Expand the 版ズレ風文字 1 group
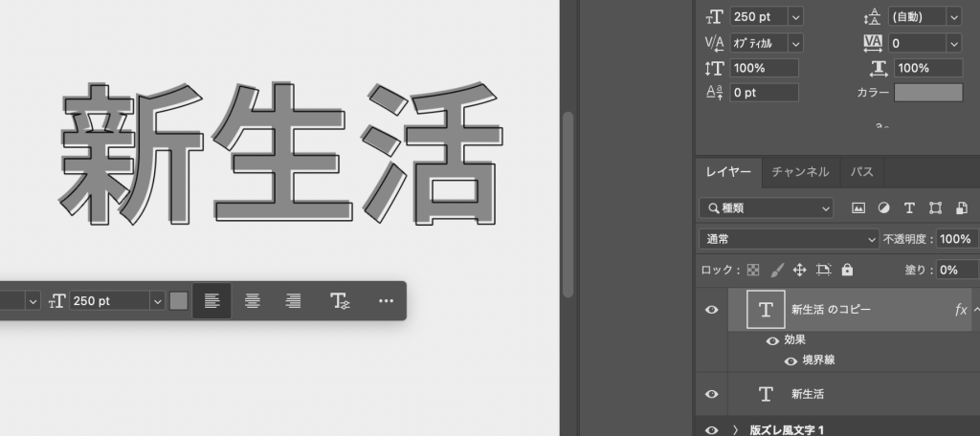This screenshot has width=980, height=436. click(x=735, y=430)
